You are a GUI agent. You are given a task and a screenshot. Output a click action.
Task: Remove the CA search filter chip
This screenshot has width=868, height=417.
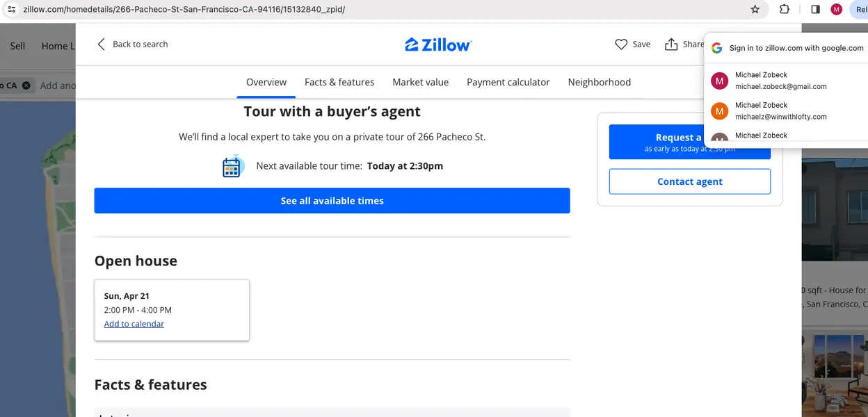(26, 85)
